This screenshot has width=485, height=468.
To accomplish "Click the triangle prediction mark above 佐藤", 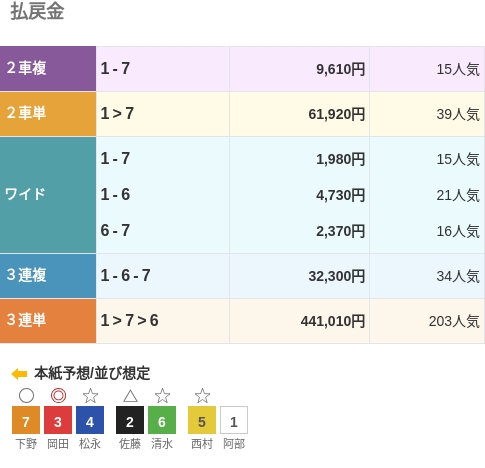I will click(130, 396).
